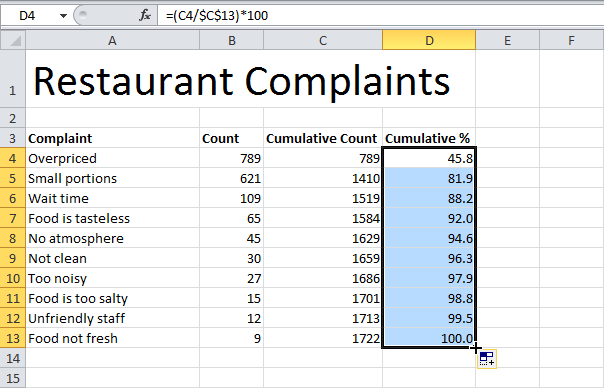
Task: Select the Food is too salty cell
Action: pyautogui.click(x=112, y=299)
